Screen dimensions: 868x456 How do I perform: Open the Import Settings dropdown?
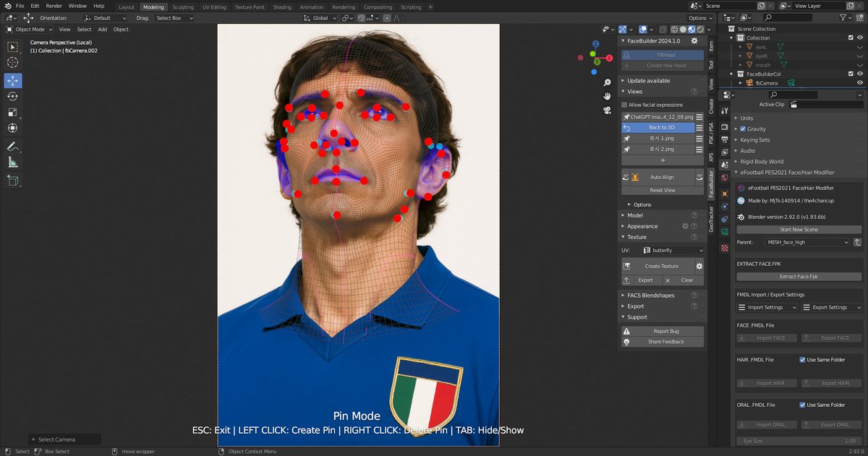tap(767, 307)
